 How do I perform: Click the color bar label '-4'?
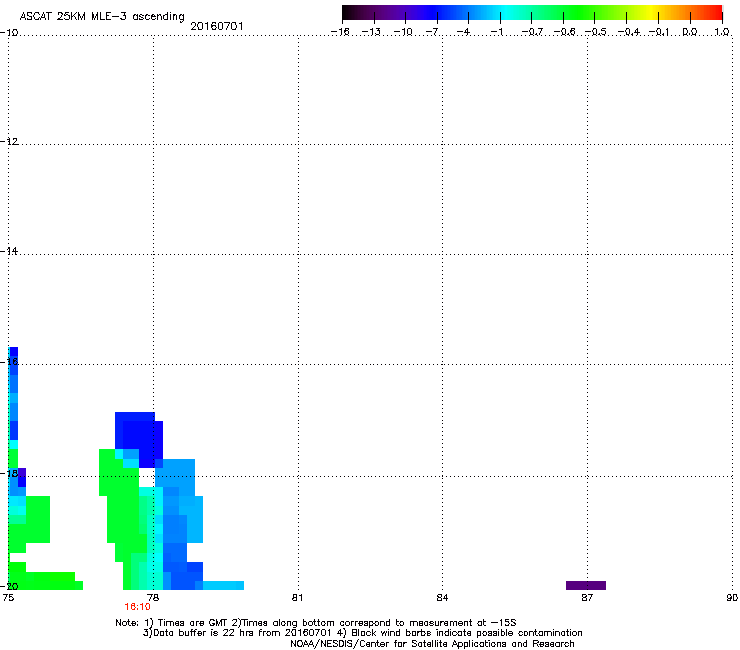463,32
